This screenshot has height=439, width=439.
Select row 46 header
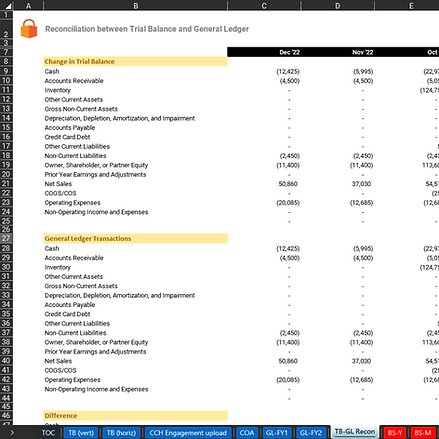6,415
